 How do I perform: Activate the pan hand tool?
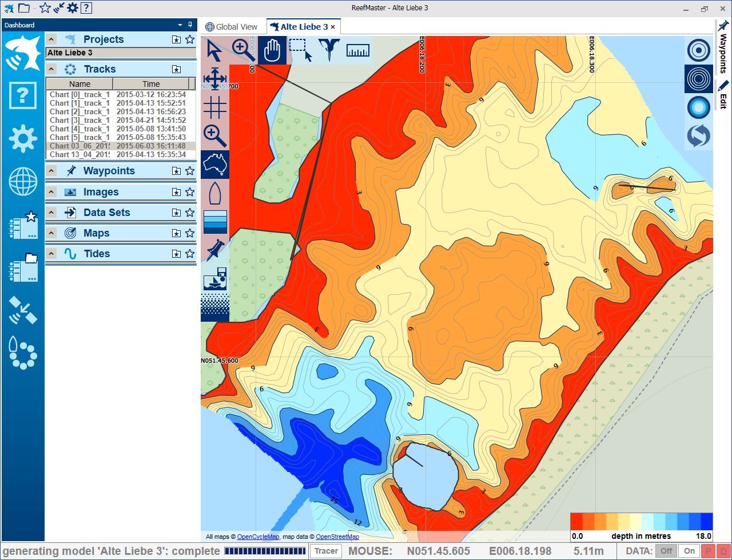click(272, 50)
